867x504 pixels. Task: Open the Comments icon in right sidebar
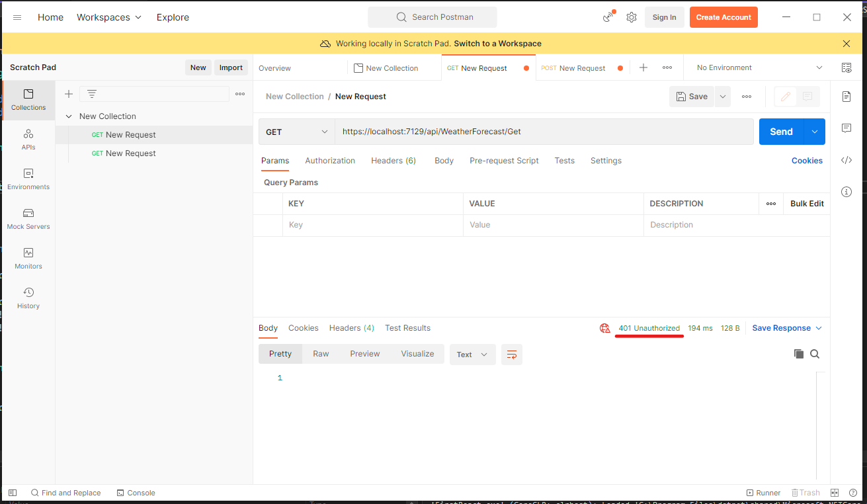(x=846, y=128)
